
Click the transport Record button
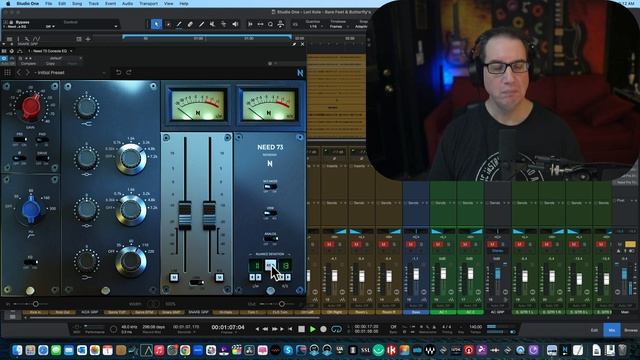[323, 329]
